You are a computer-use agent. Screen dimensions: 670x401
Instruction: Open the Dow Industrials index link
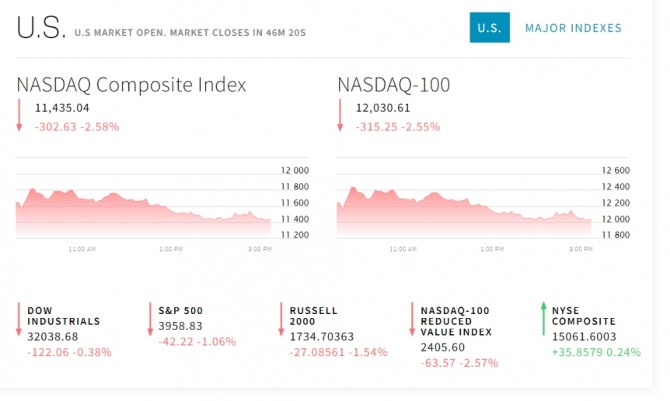tap(64, 316)
